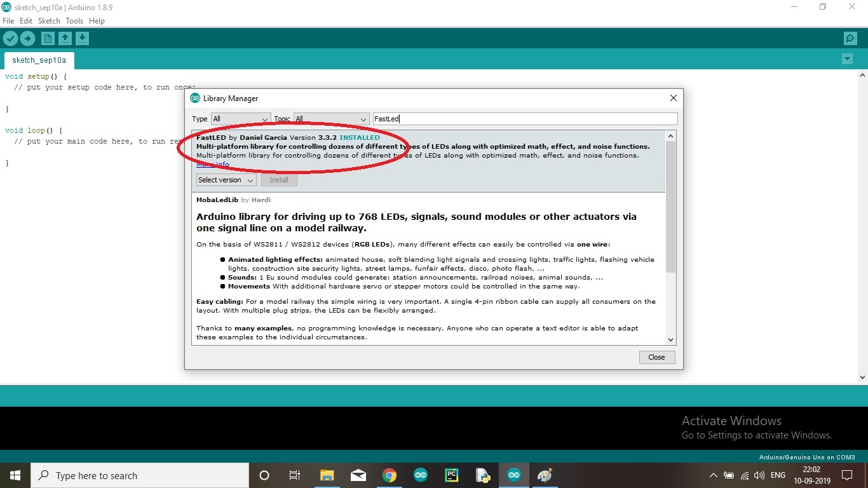Click the code editor scroll-down arrow
The width and height of the screenshot is (868, 488).
click(x=862, y=377)
